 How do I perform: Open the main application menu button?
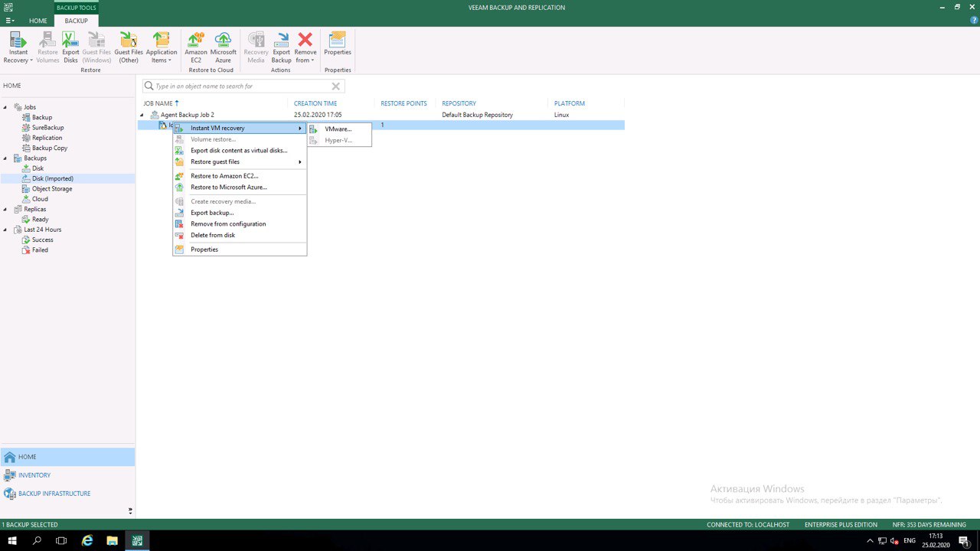click(x=10, y=21)
